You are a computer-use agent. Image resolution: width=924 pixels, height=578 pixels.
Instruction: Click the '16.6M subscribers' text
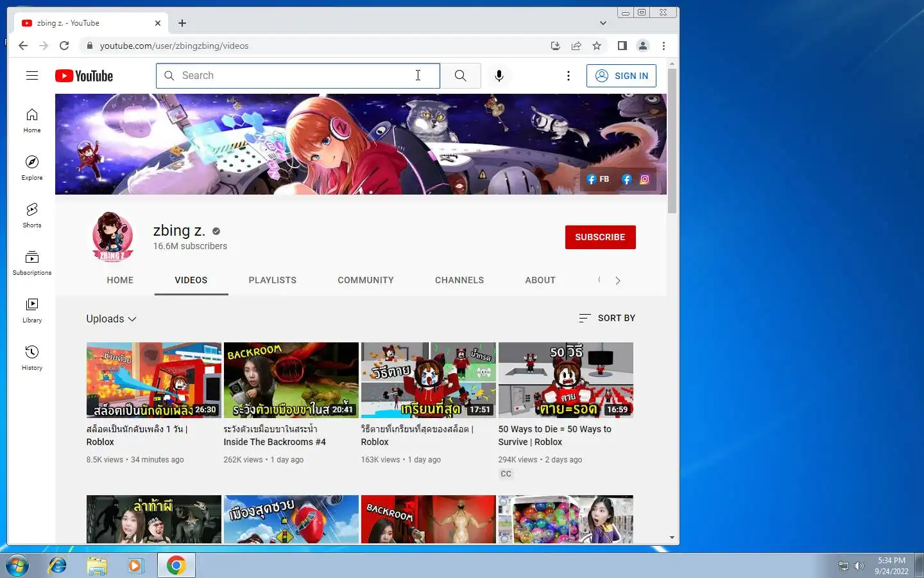[x=190, y=247]
